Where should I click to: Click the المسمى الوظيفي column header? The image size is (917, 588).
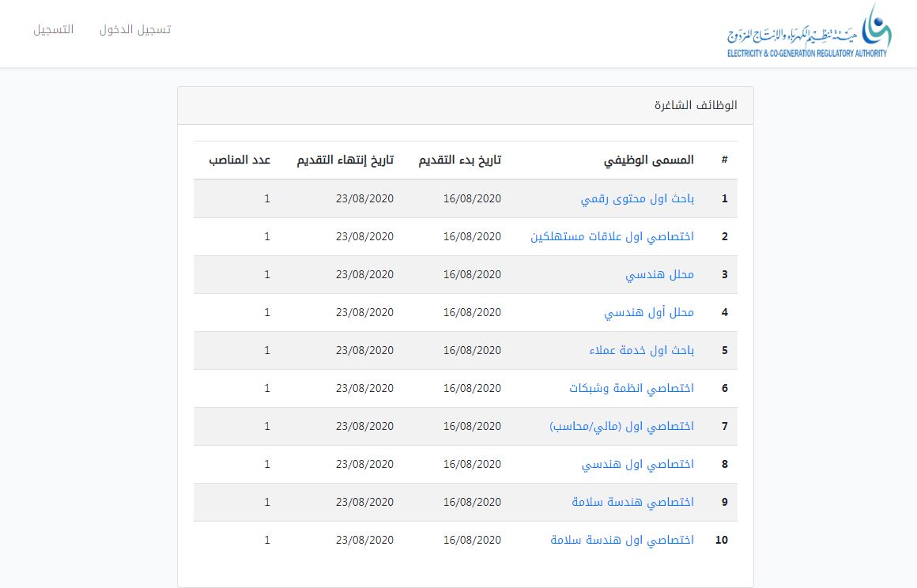pyautogui.click(x=648, y=160)
